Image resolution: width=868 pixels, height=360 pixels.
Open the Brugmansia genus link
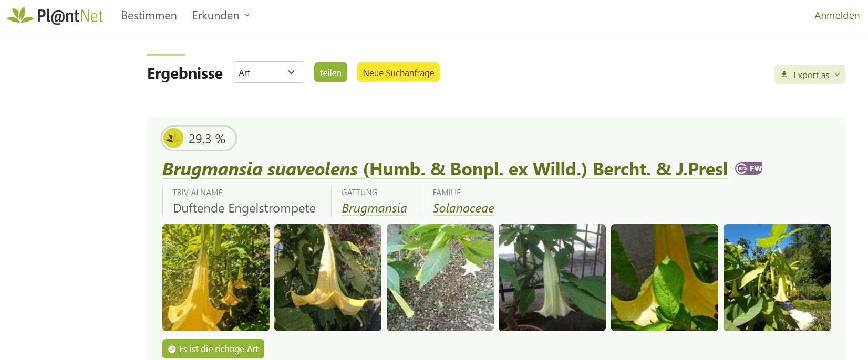[374, 208]
